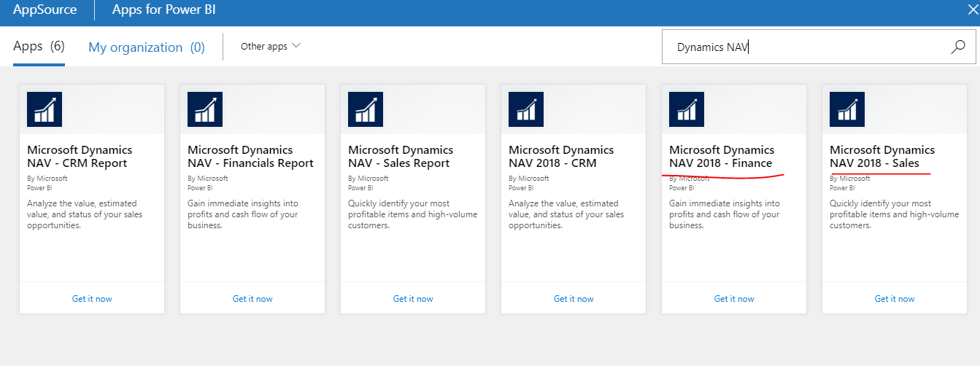The width and height of the screenshot is (980, 366).
Task: Click chart icon on NAV - CRM Report card
Action: coord(45,109)
